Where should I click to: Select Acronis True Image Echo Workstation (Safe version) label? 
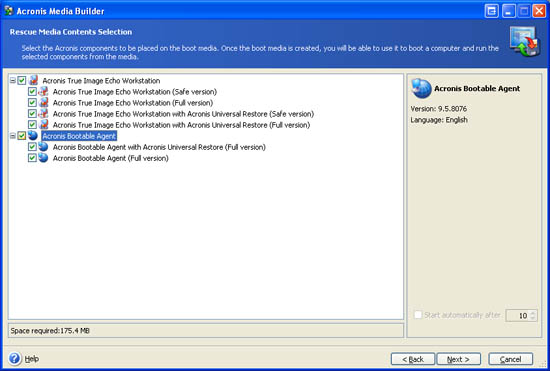pyautogui.click(x=135, y=92)
